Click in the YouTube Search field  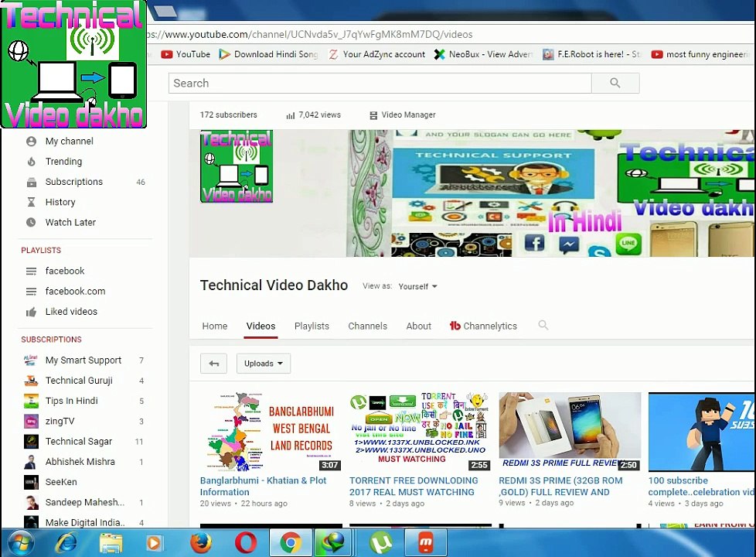pos(380,83)
